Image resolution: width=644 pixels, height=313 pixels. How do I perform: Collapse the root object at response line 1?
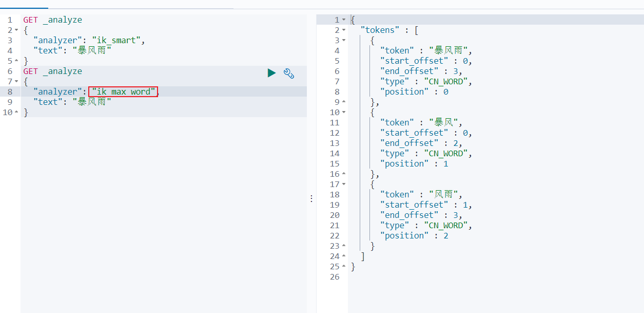[x=344, y=20]
